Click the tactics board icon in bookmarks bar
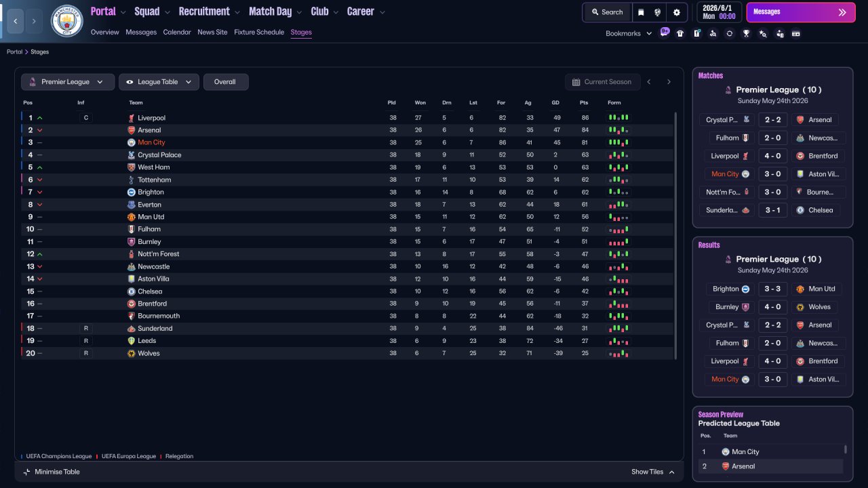The width and height of the screenshot is (868, 488). coord(696,33)
